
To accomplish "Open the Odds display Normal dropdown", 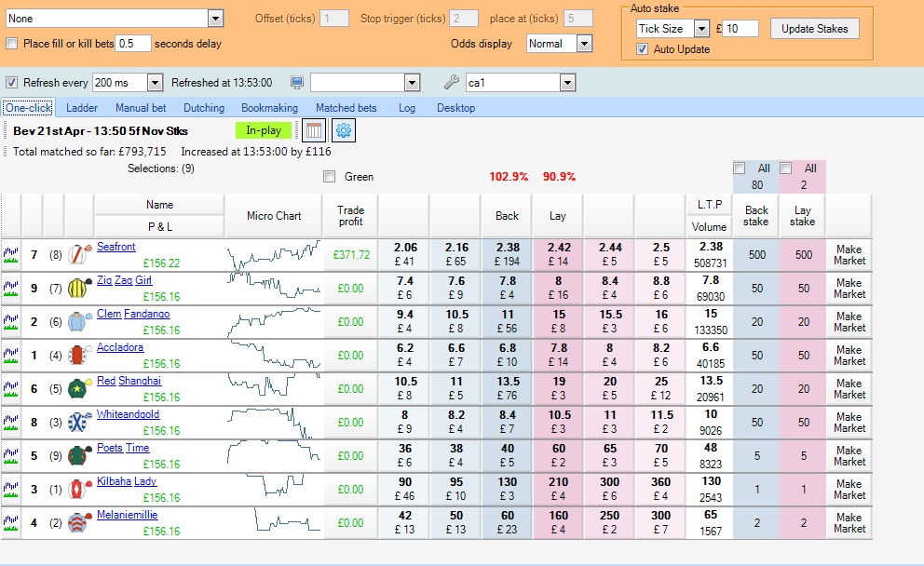I will tap(584, 44).
